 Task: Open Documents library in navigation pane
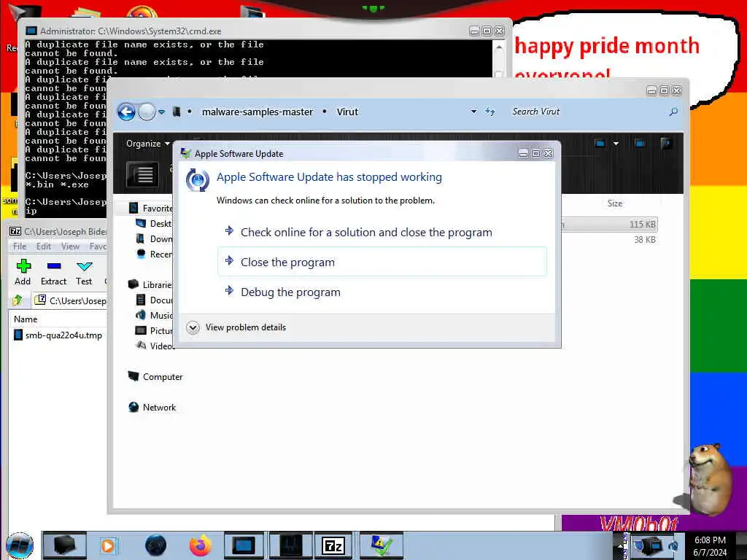[x=155, y=300]
